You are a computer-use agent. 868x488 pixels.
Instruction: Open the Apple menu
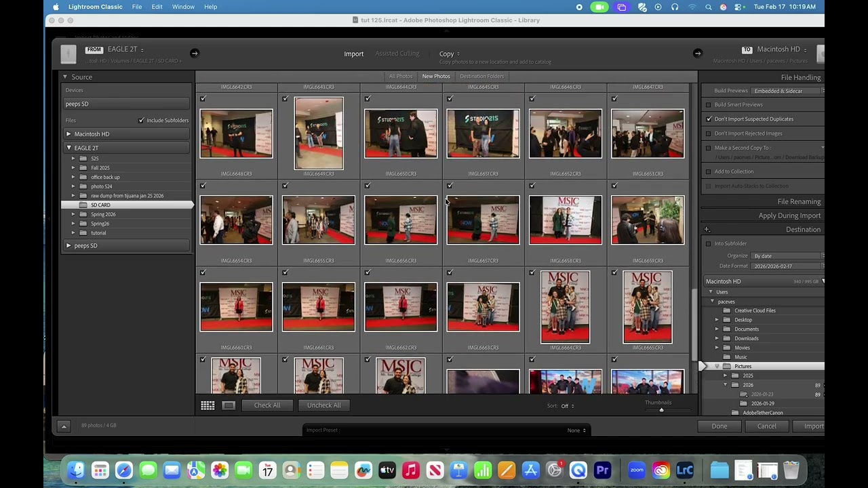click(56, 7)
